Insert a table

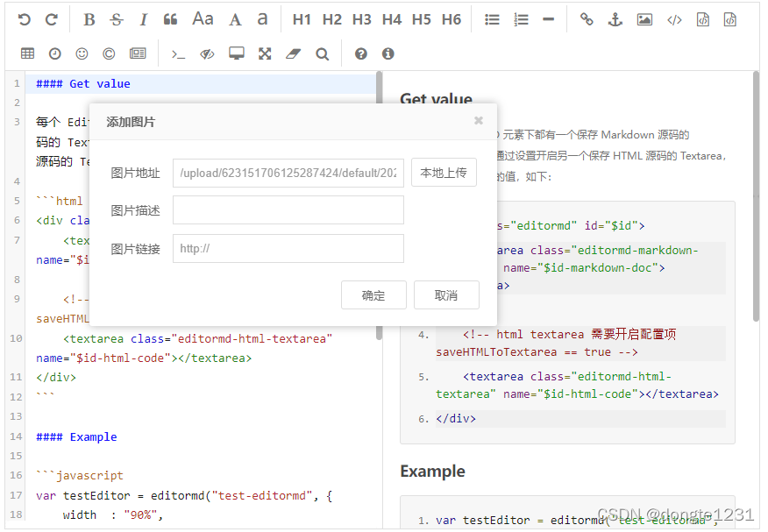(27, 53)
